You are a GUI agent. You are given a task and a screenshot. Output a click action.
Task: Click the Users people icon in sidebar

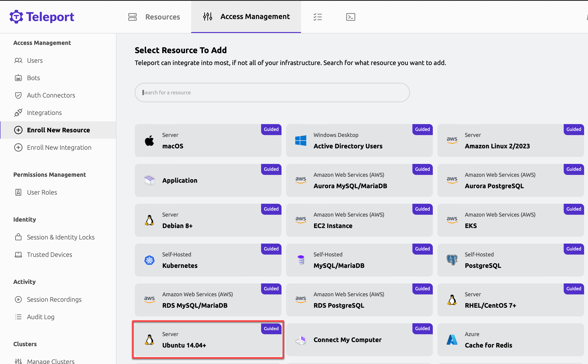click(x=18, y=60)
